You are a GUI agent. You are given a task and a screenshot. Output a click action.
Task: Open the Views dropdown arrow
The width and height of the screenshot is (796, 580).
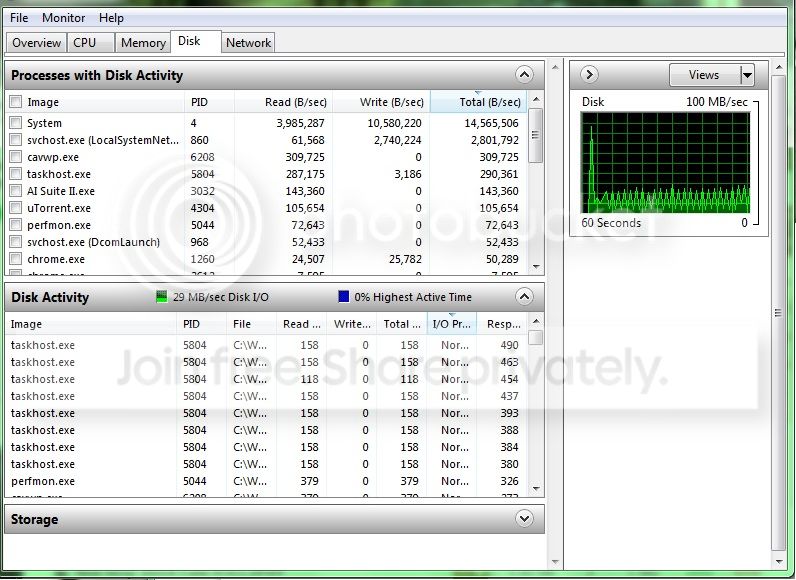[x=747, y=75]
